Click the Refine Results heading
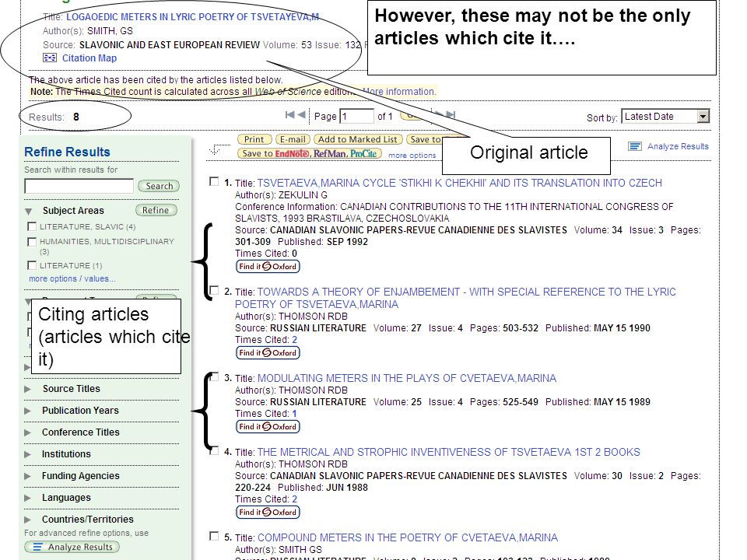This screenshot has width=747, height=560. point(67,152)
